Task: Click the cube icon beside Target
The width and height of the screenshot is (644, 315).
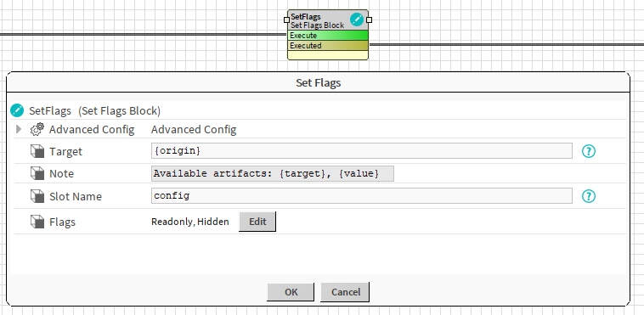Action: tap(37, 151)
